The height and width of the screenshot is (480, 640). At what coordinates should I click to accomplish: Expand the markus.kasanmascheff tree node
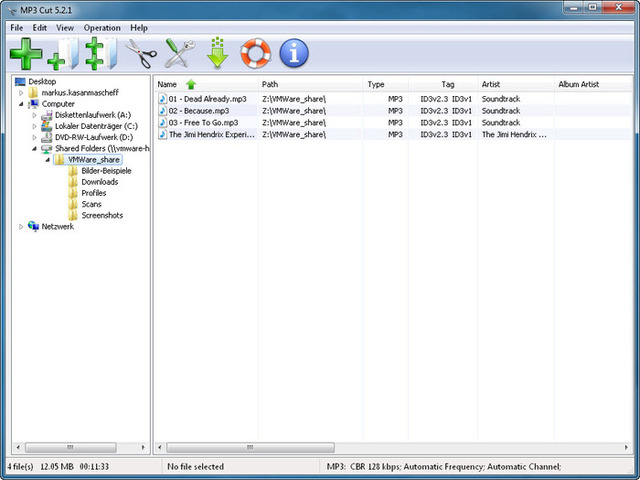[21, 93]
